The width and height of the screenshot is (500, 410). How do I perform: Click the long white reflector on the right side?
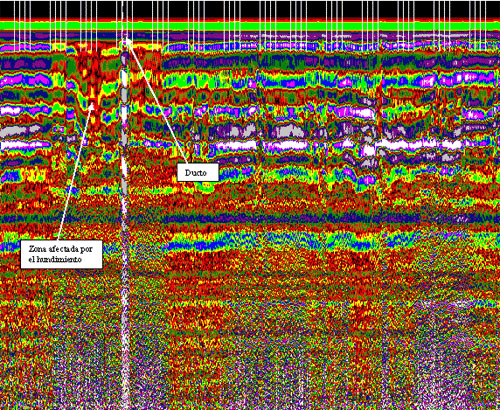point(418,144)
